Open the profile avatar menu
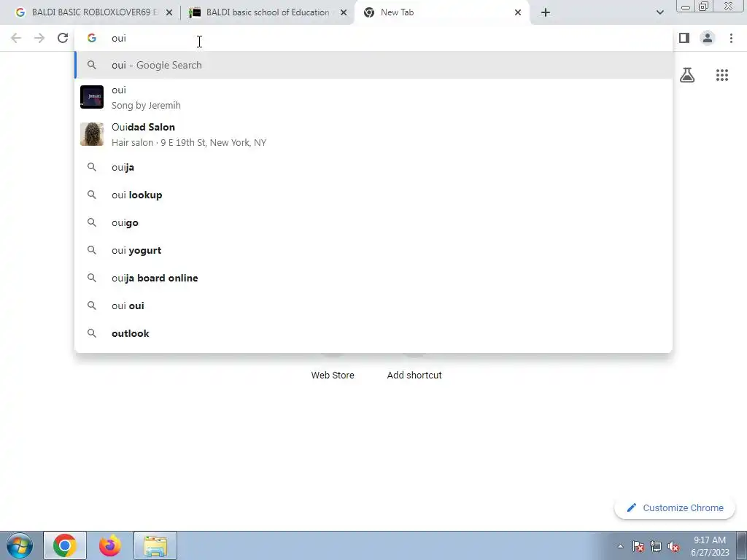Image resolution: width=747 pixels, height=560 pixels. (x=708, y=38)
